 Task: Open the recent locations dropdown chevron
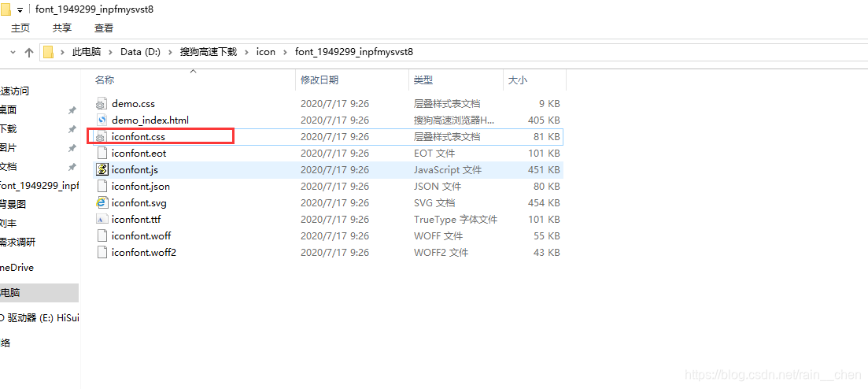tap(13, 52)
